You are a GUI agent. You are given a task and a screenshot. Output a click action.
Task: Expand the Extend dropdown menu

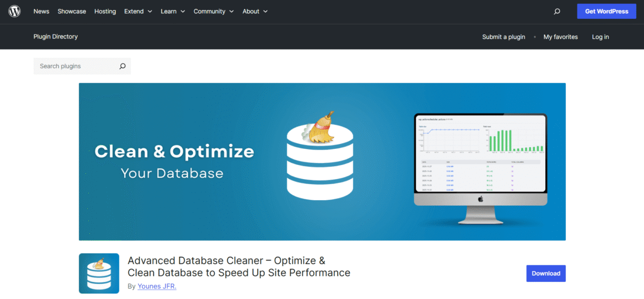point(138,12)
